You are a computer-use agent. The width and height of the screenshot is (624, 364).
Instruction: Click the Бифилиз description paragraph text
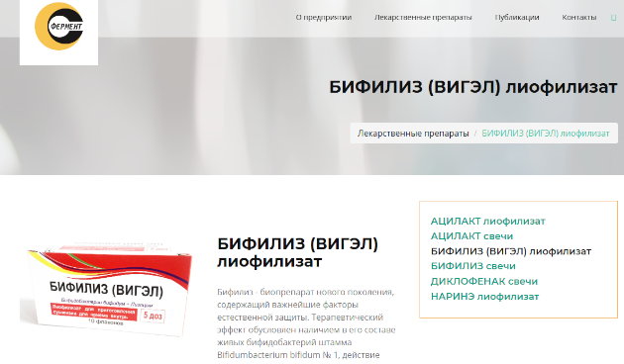(306, 323)
